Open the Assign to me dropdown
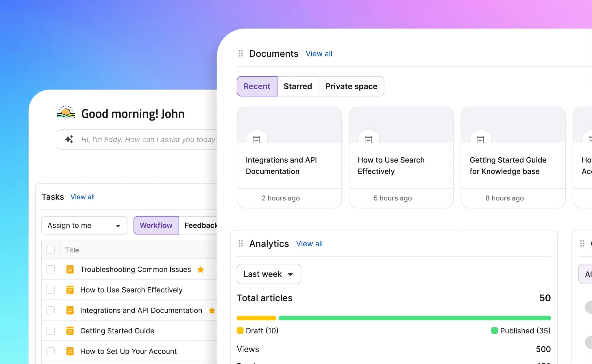The height and width of the screenshot is (364, 592). click(x=84, y=225)
